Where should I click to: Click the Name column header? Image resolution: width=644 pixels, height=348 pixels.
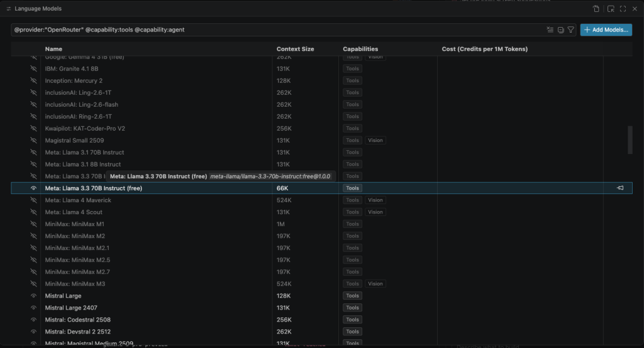tap(53, 49)
